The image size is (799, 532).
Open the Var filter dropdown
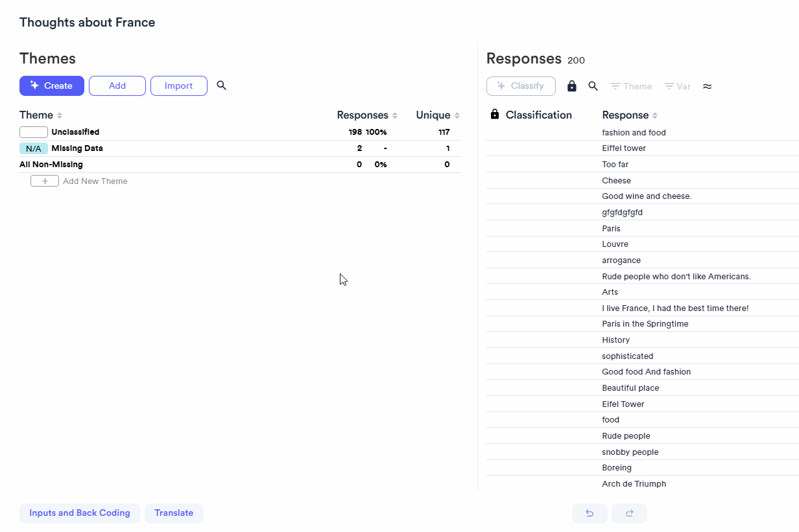point(677,86)
